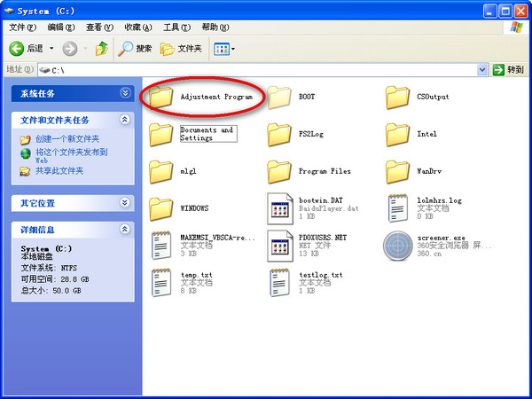Select the Adjustment Program folder
The image size is (532, 399).
tap(160, 95)
